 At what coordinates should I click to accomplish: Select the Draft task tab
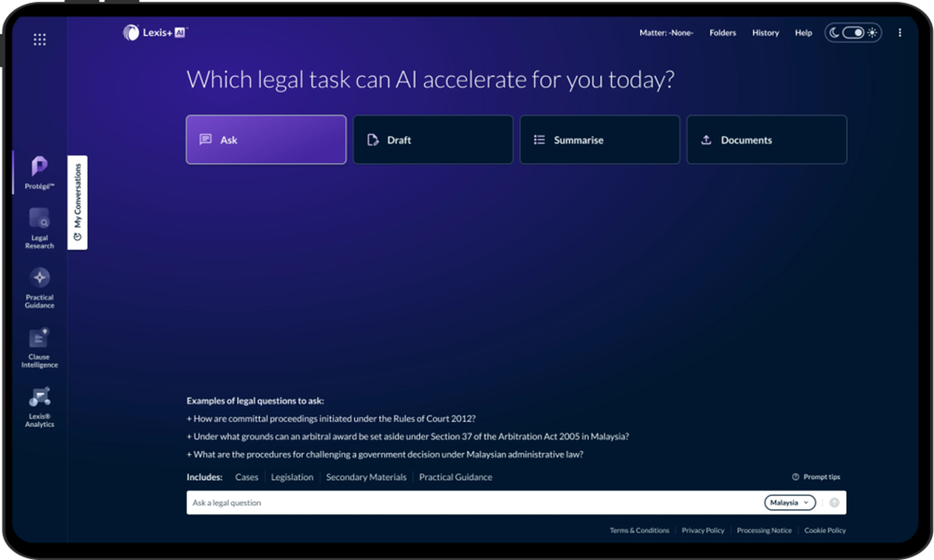click(433, 139)
